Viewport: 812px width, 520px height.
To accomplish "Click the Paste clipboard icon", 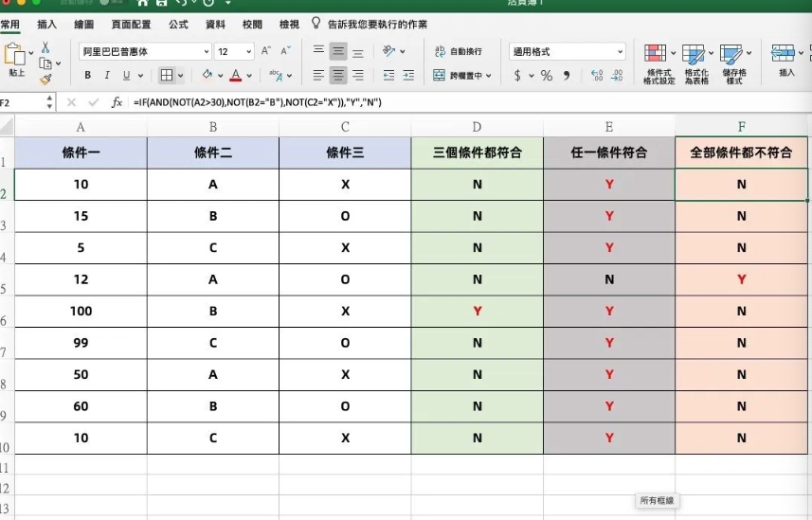I will (15, 54).
